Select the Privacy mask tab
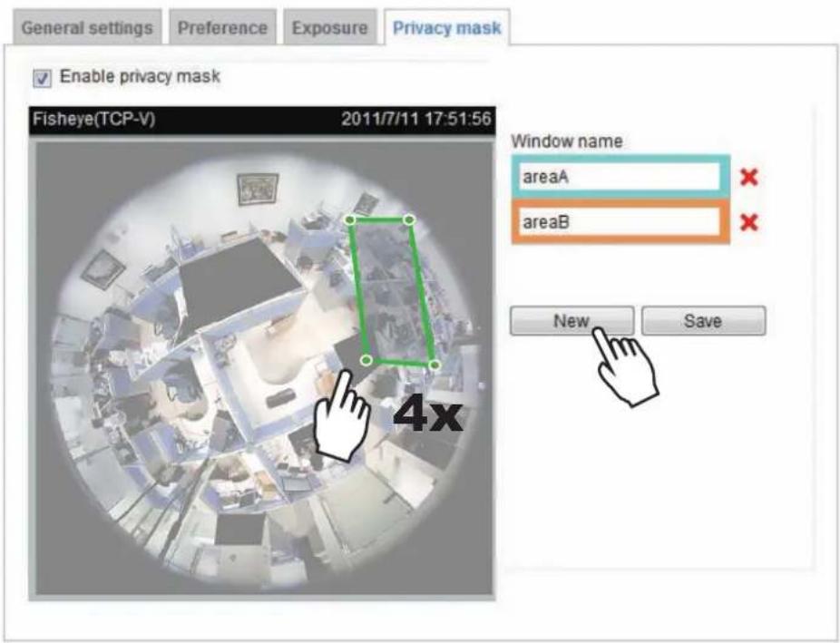The width and height of the screenshot is (840, 643). (x=447, y=27)
